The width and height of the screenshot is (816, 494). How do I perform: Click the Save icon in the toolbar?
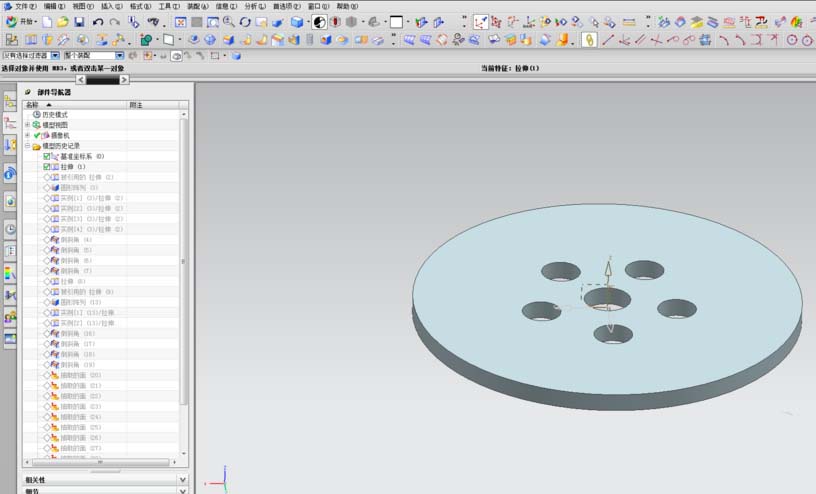79,21
